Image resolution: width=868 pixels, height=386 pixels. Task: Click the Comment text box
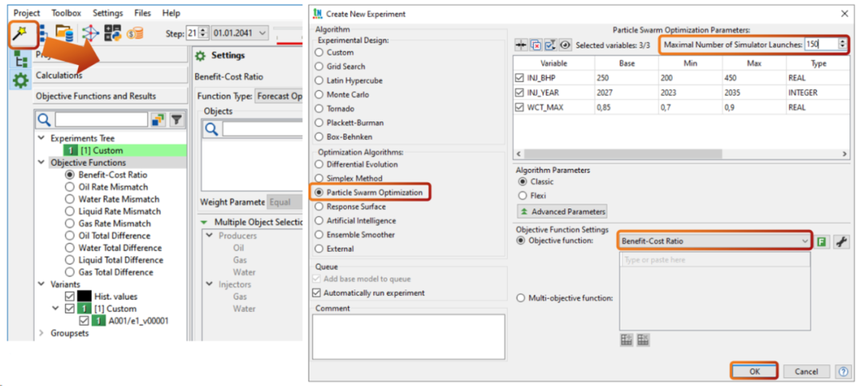[x=408, y=337]
